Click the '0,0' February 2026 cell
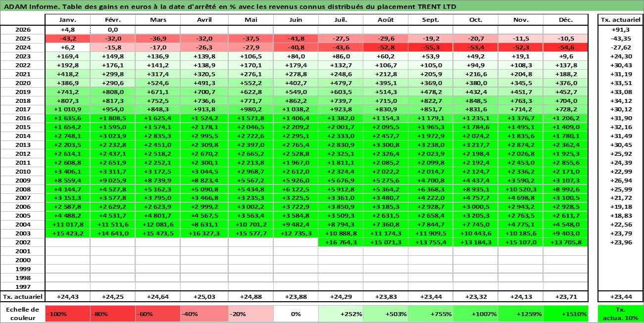The image size is (644, 323). point(112,30)
